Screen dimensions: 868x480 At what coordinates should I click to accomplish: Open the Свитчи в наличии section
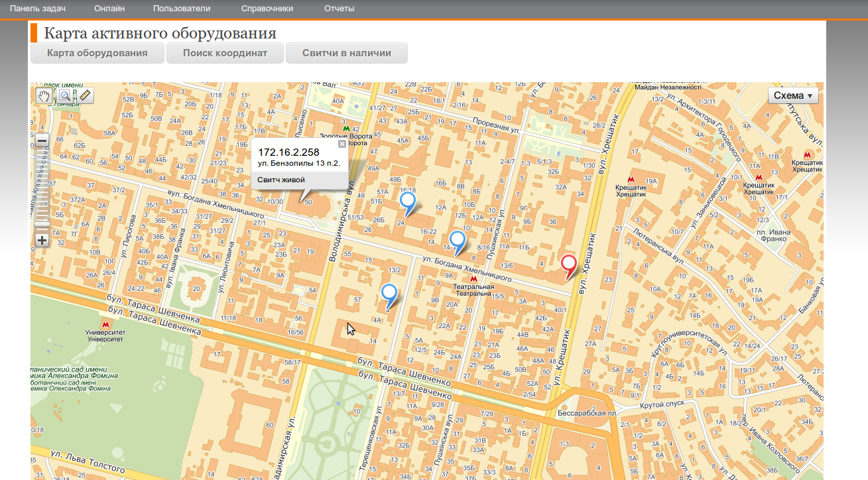(x=346, y=53)
